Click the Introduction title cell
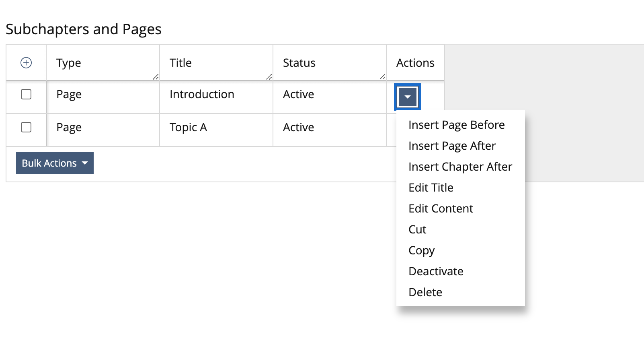644x359 pixels. (202, 94)
